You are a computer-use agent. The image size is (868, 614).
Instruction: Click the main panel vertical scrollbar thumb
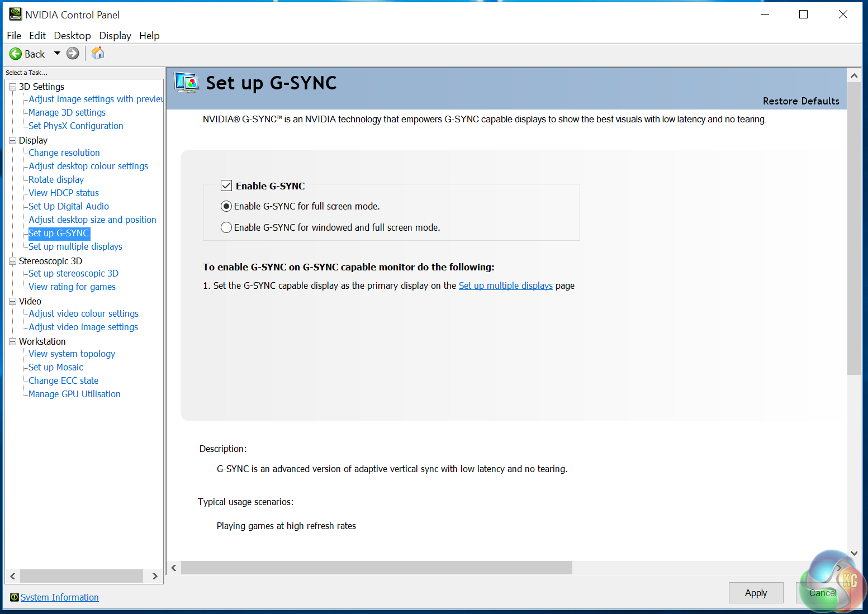[x=854, y=229]
